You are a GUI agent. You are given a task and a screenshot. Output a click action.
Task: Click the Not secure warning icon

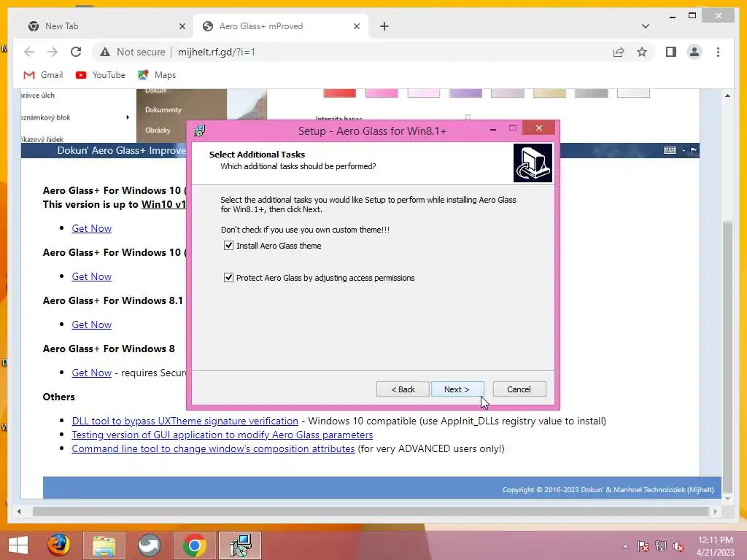(105, 52)
